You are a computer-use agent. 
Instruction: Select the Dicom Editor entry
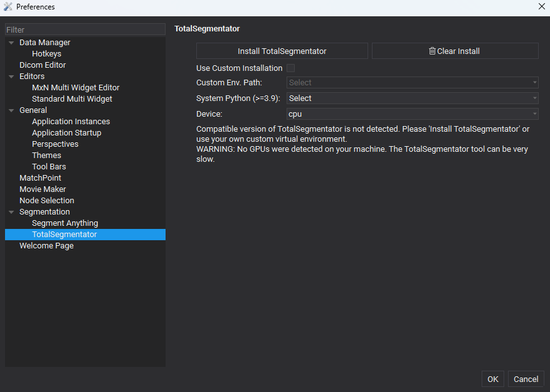[x=43, y=65]
